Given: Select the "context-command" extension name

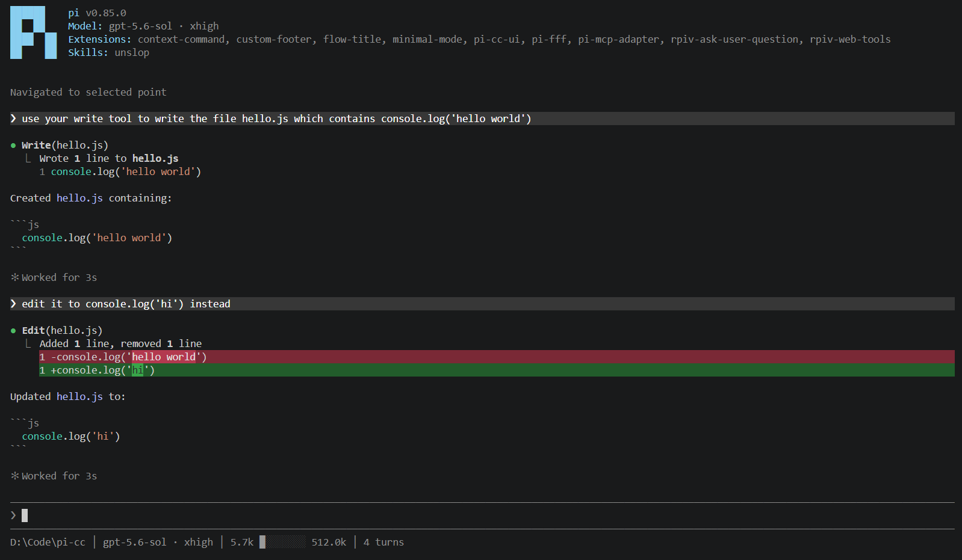Looking at the screenshot, I should [x=181, y=39].
